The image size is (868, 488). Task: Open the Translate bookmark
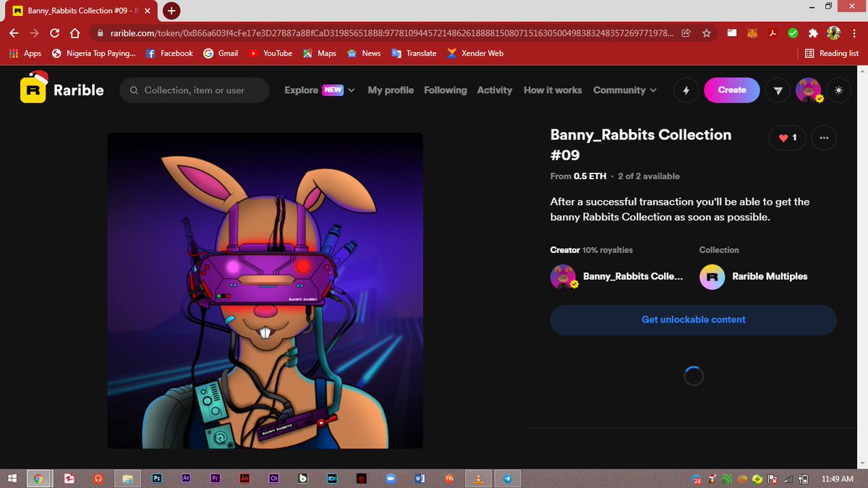[414, 53]
